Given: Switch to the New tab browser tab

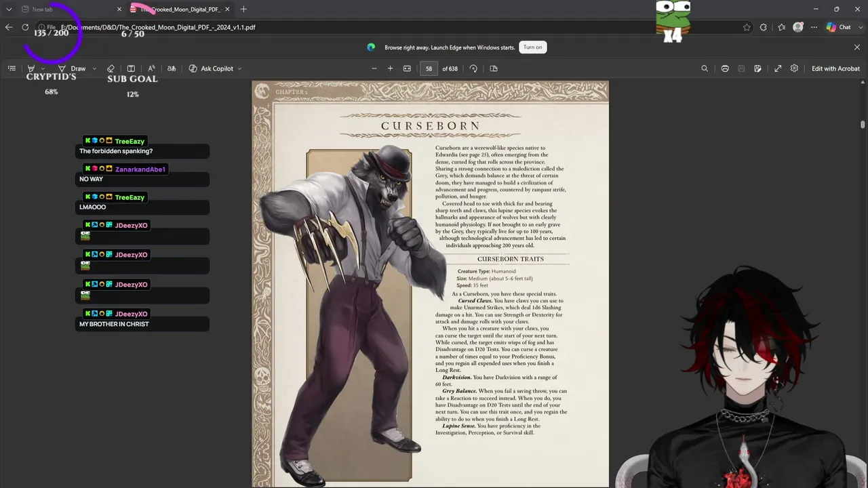Looking at the screenshot, I should coord(70,9).
